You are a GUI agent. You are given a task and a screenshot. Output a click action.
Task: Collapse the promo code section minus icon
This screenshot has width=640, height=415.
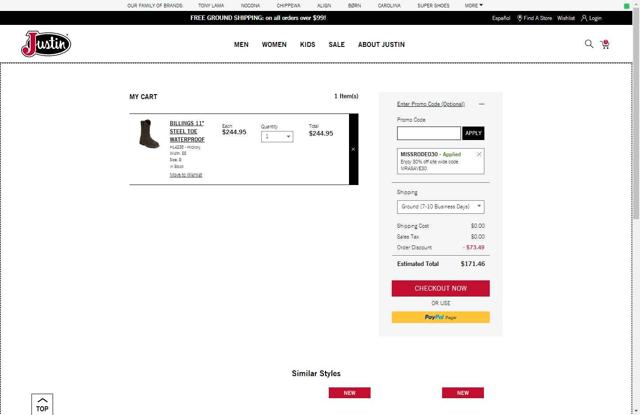(482, 104)
